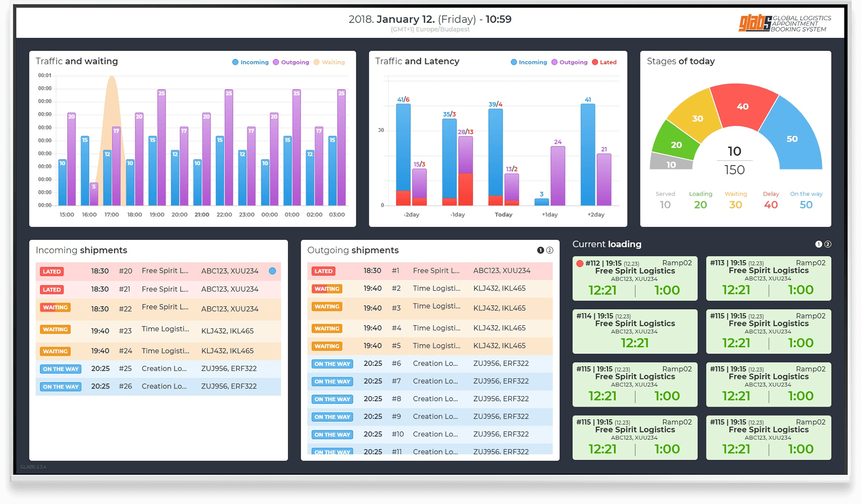
Task: Select ON THE WAY badge on incoming #25
Action: [61, 369]
